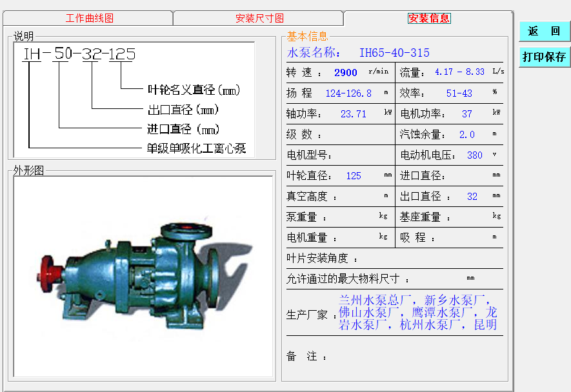Click the 泵重量 label
Image resolution: width=571 pixels, height=392 pixels.
pyautogui.click(x=306, y=217)
